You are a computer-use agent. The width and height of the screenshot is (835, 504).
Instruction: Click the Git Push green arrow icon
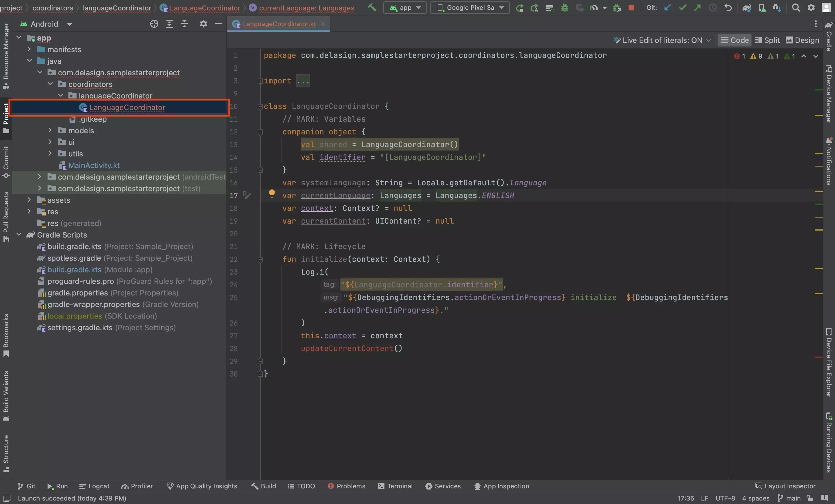[x=697, y=8]
